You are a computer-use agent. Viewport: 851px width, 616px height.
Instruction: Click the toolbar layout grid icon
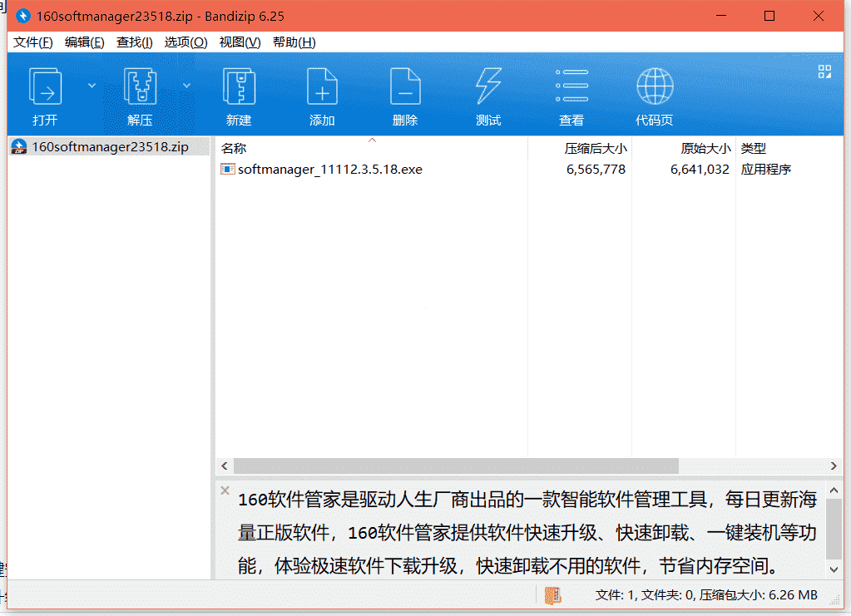(x=824, y=71)
